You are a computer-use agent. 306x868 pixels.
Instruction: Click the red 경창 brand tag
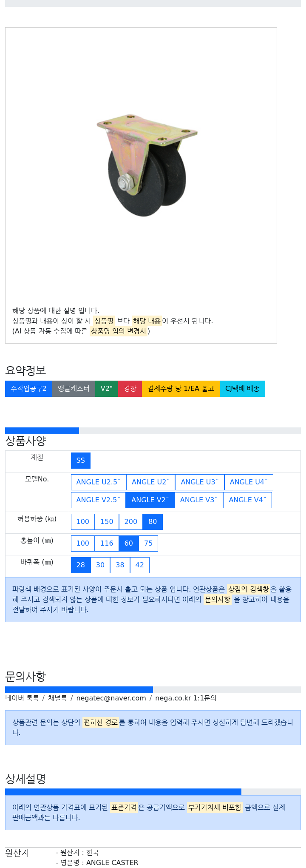(x=130, y=389)
